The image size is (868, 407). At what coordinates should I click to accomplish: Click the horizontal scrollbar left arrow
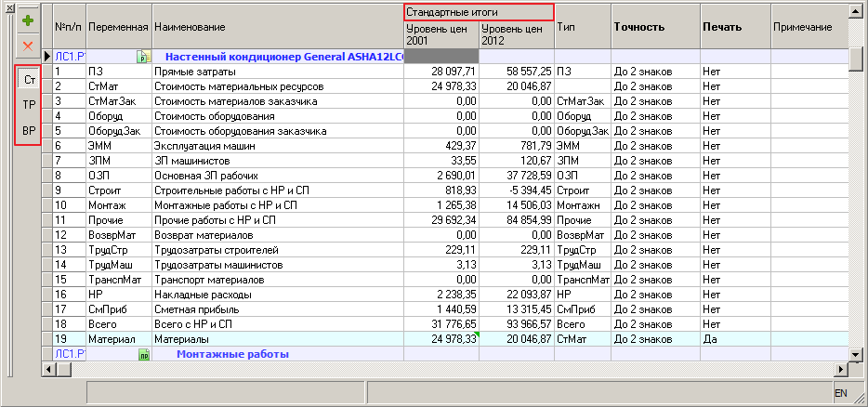48,369
